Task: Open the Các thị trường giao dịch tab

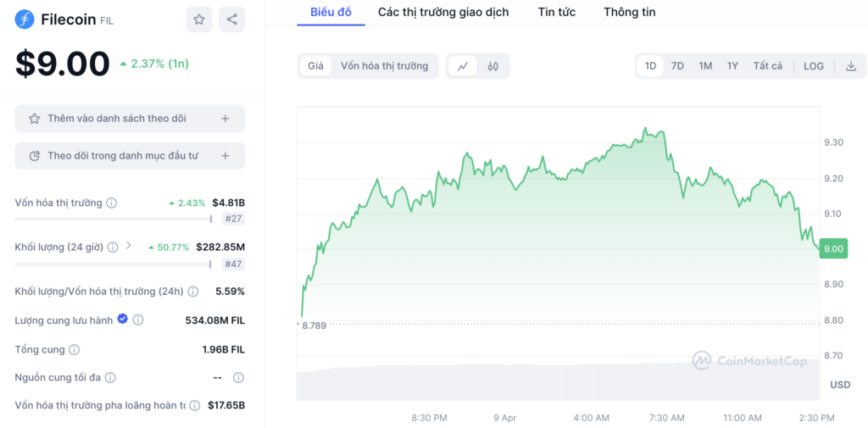Action: [x=443, y=12]
